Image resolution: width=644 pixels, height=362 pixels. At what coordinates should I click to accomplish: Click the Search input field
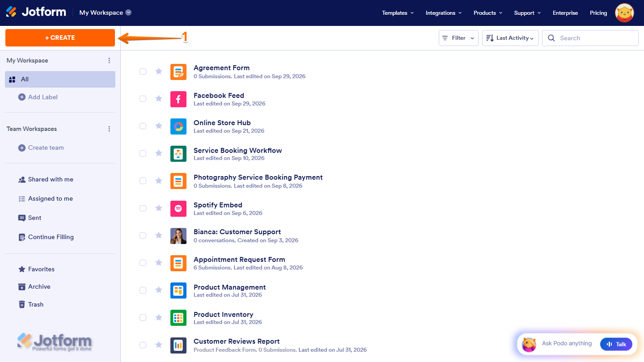click(x=590, y=38)
